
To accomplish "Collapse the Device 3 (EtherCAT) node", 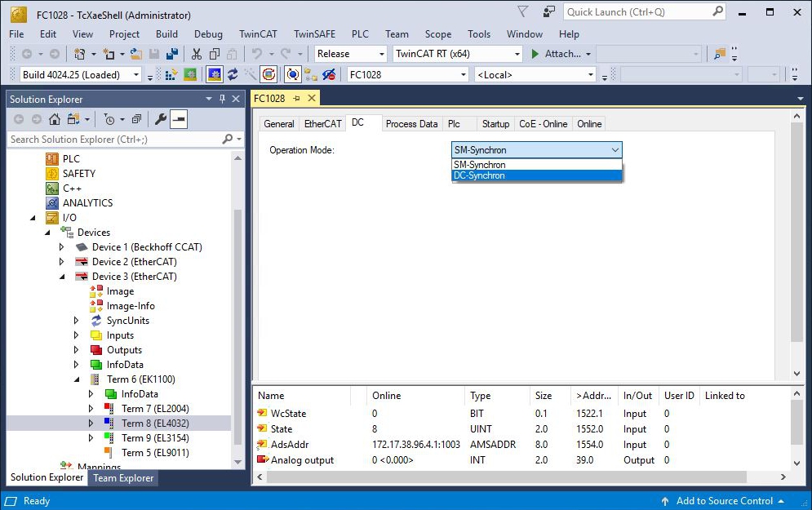I will tap(62, 277).
